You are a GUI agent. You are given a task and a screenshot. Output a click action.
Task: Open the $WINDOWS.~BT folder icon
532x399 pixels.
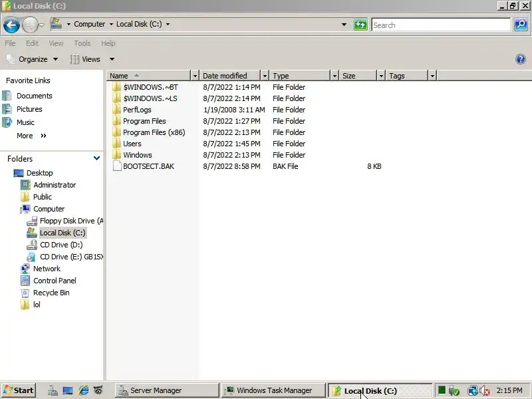tap(117, 87)
